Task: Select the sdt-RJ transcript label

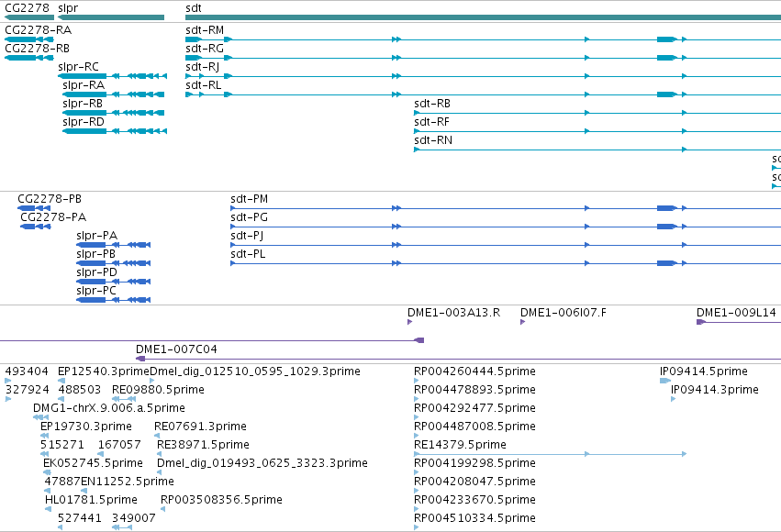Action: [x=202, y=67]
